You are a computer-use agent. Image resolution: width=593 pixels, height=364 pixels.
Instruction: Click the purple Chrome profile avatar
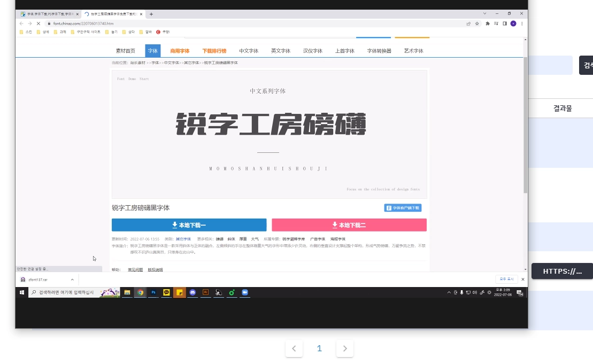(513, 24)
